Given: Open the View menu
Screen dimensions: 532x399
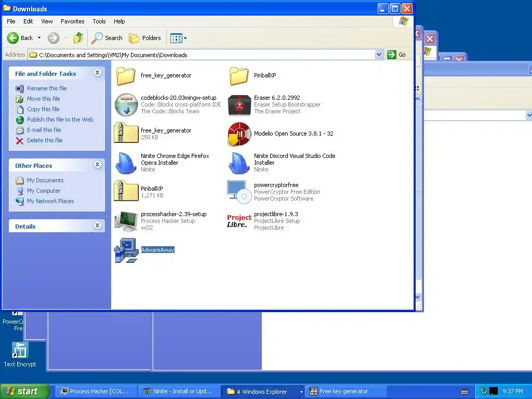Looking at the screenshot, I should point(47,21).
